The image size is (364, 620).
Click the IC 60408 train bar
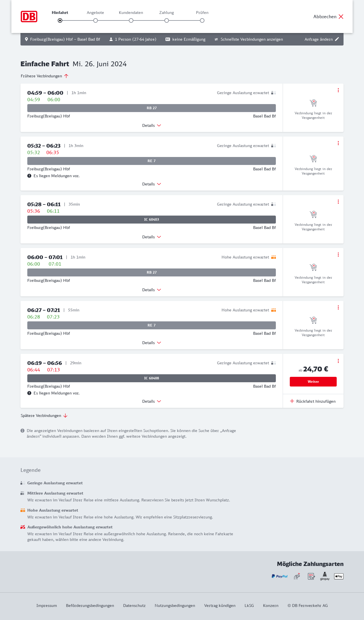tap(152, 378)
